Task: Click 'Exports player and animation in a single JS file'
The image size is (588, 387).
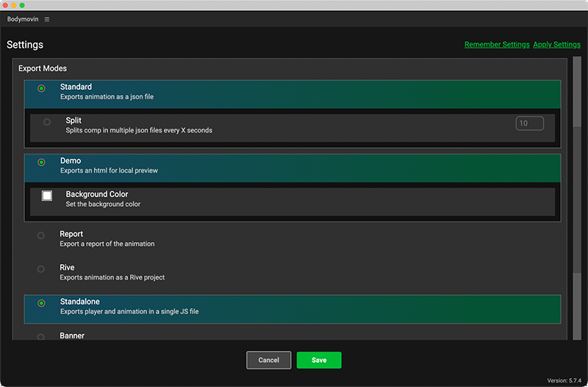Action: (129, 311)
